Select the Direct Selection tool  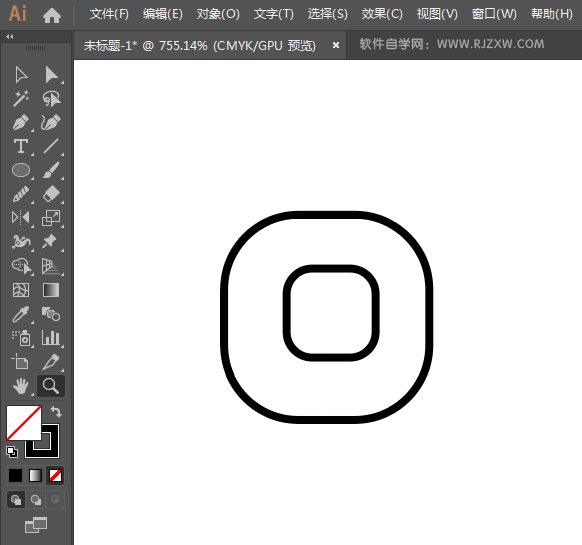[x=52, y=75]
